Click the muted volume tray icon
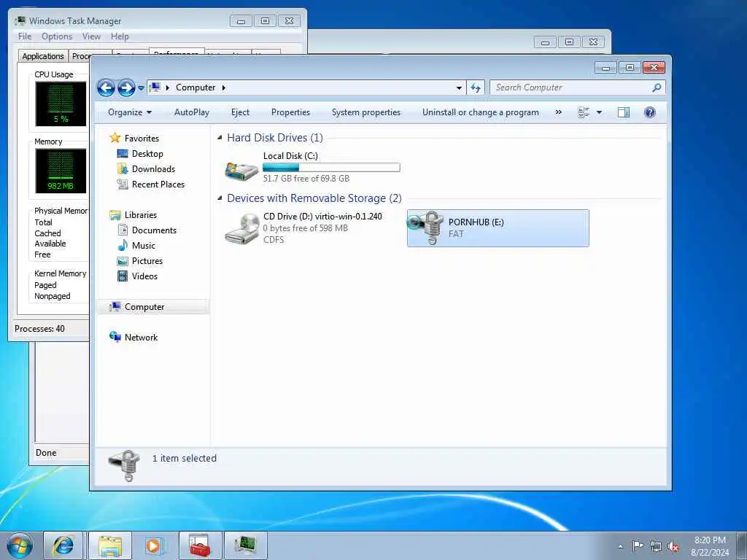The width and height of the screenshot is (747, 560). point(673,546)
